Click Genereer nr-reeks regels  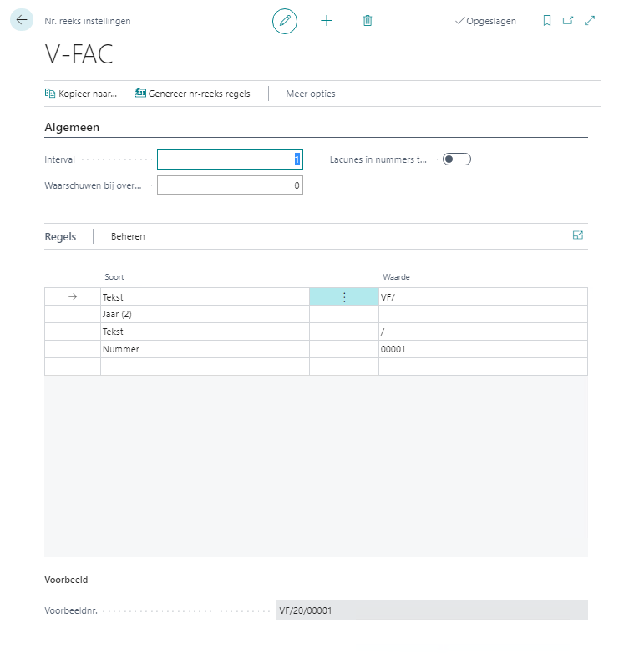[193, 94]
